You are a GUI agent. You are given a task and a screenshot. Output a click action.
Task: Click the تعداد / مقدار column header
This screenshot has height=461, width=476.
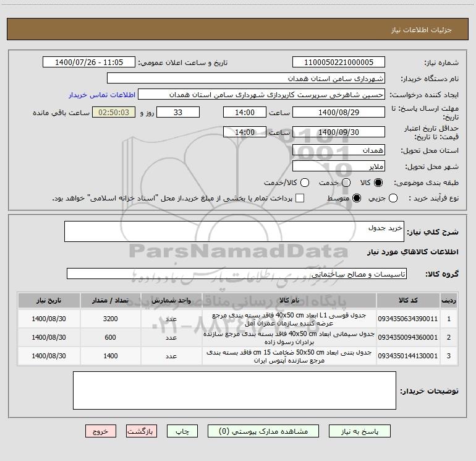[x=110, y=301]
